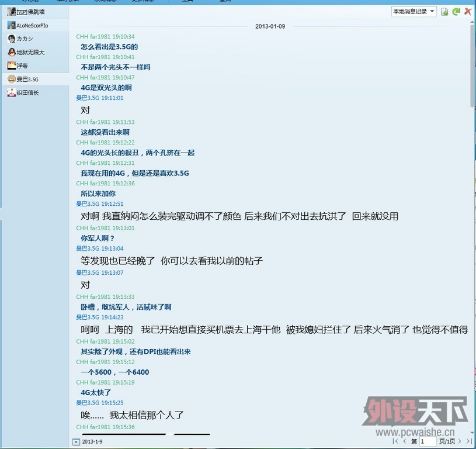
Task: Go to the previous page of records
Action: 404,441
